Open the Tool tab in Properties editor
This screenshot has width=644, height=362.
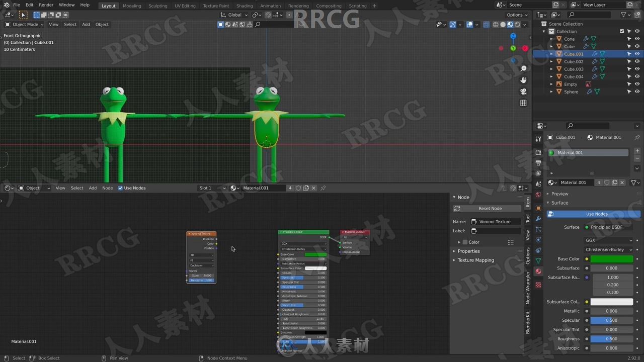coord(538,140)
